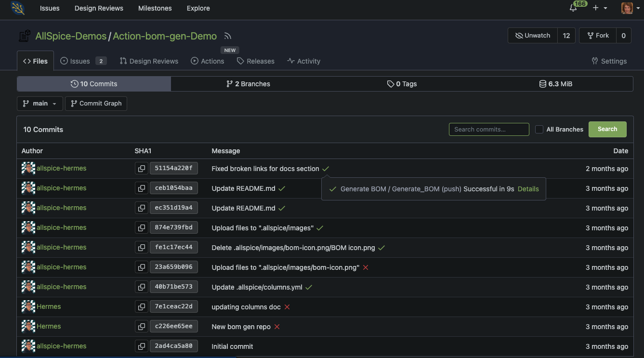Copy SHA 23a659b096 with copy icon
Viewport: 644px width, 358px height.
click(x=142, y=267)
